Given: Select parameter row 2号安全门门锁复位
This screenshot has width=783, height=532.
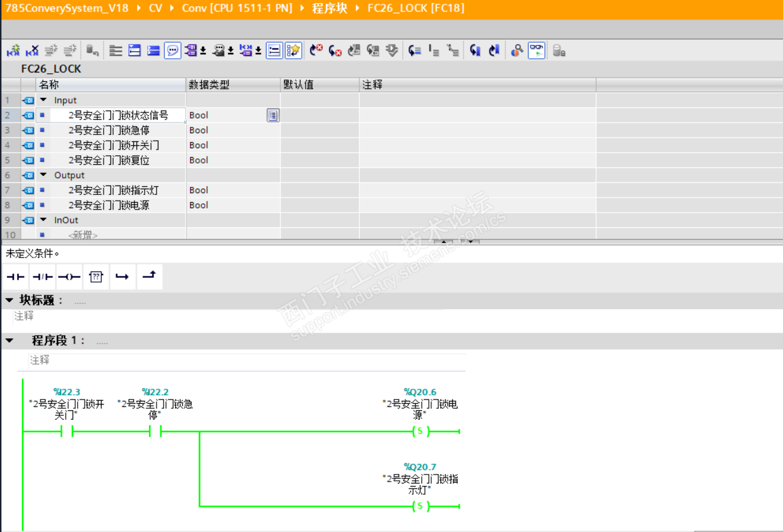Looking at the screenshot, I should 109,160.
